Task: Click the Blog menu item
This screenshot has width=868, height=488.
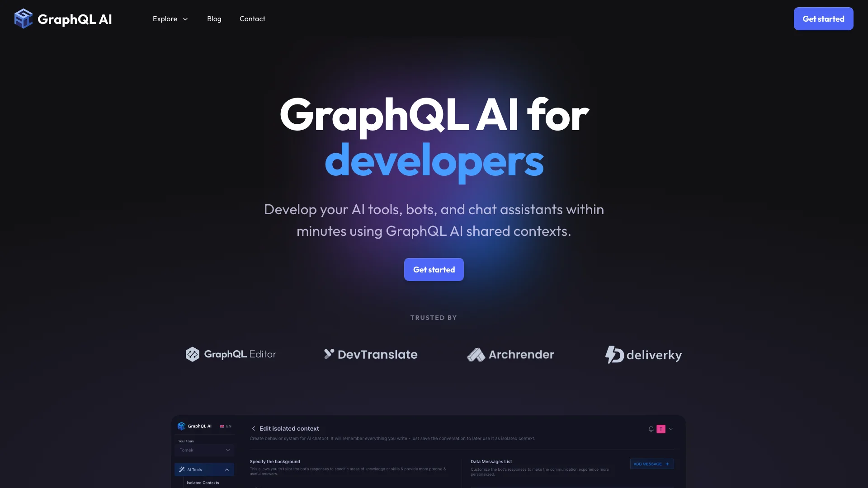Action: coord(214,19)
